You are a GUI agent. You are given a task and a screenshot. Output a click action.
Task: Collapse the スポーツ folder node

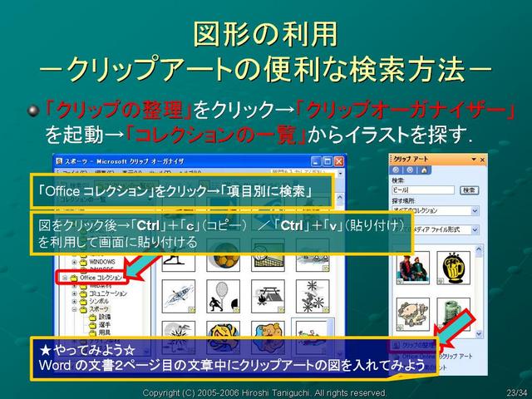[74, 309]
